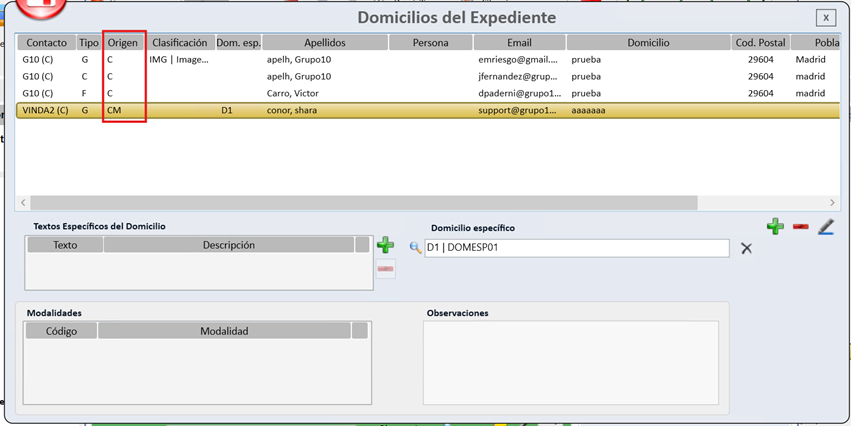Screen dimensions: 851x426
Task: Select row with emriesgo@gmail email
Action: [429, 60]
